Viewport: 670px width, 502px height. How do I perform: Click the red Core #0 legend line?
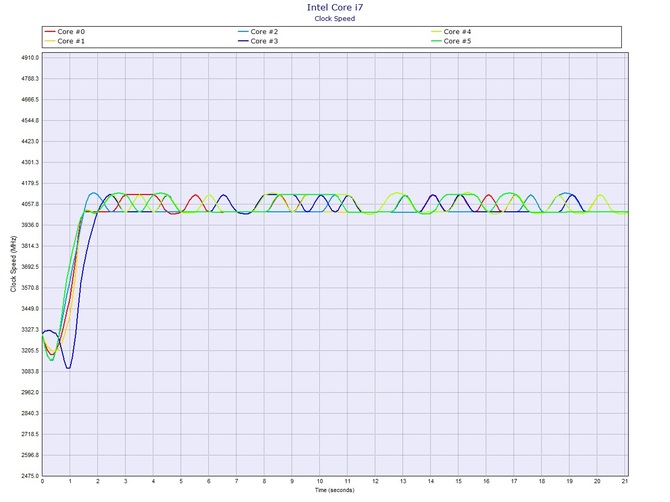click(x=50, y=32)
